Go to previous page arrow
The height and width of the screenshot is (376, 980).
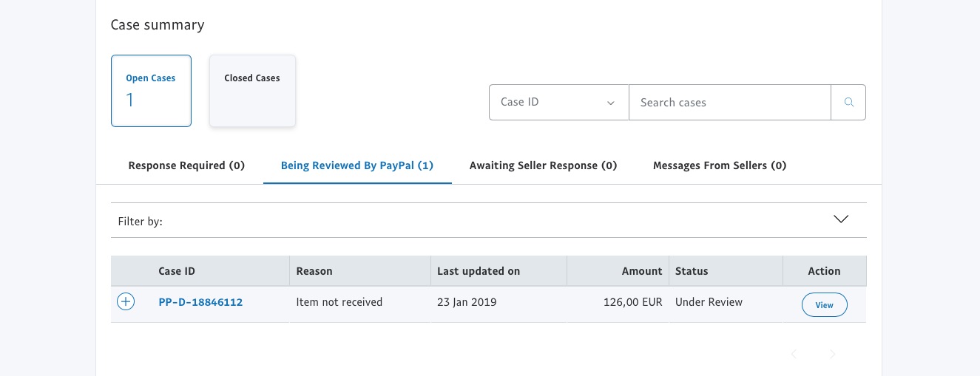[x=794, y=355]
